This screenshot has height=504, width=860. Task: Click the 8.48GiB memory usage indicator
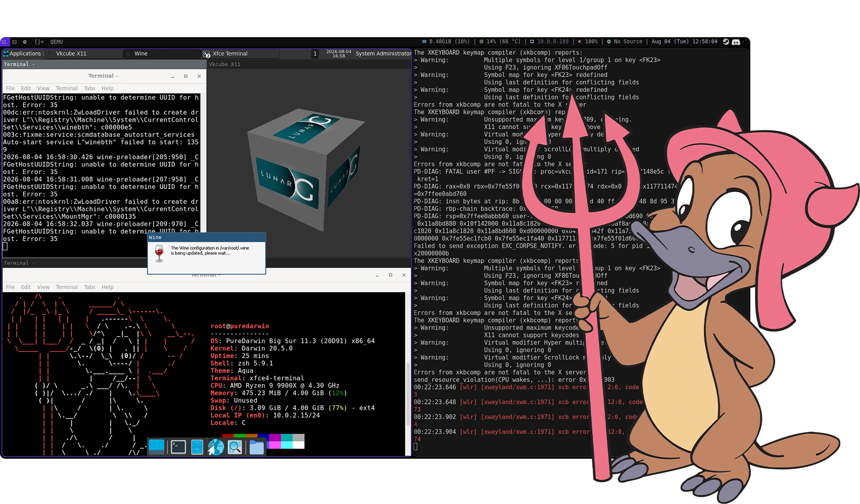coord(446,42)
